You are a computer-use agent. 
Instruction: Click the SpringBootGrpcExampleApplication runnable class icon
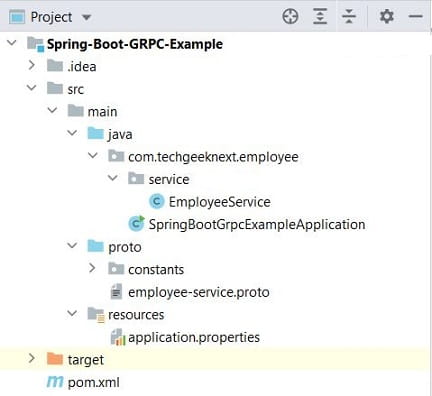click(137, 223)
